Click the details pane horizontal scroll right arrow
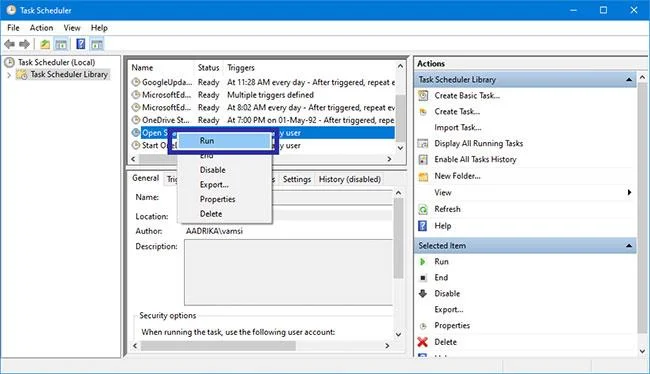 pos(387,345)
